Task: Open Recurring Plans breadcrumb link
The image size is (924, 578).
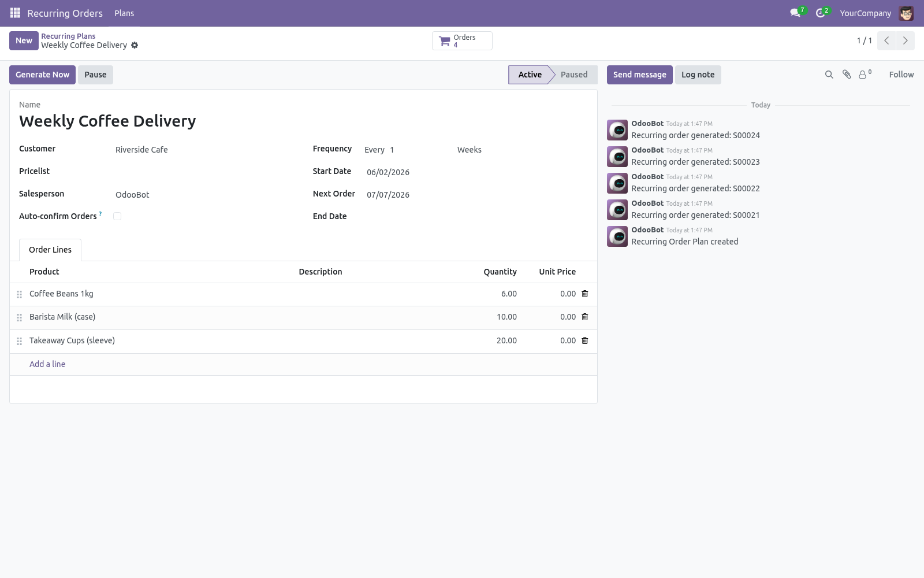Action: (68, 36)
